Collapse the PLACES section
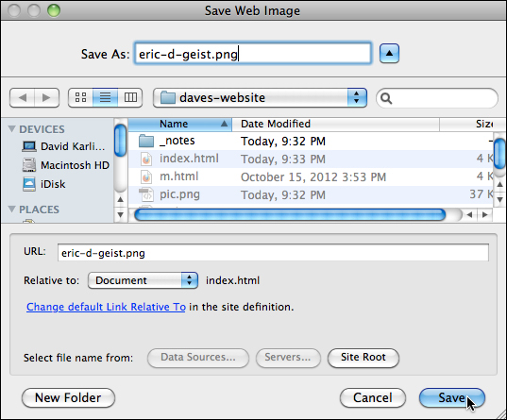The width and height of the screenshot is (507, 420). pos(12,210)
